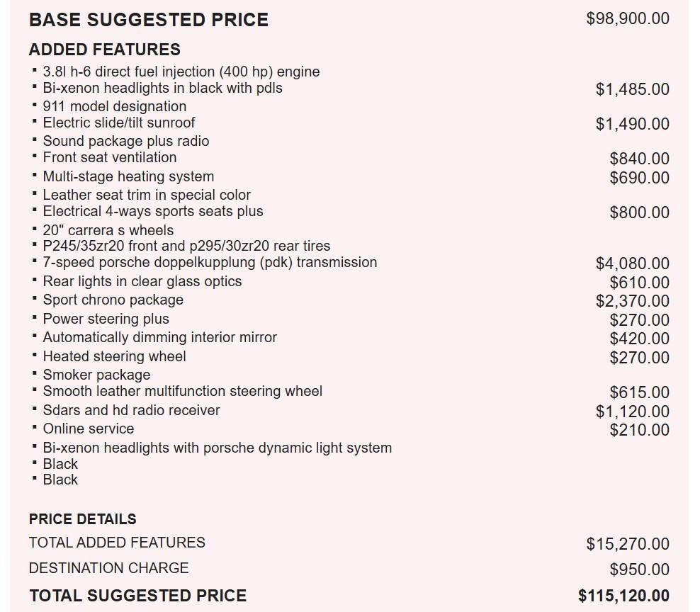This screenshot has height=612, width=700.
Task: Click the Electrical 4-ways sports seats line
Action: tap(152, 211)
